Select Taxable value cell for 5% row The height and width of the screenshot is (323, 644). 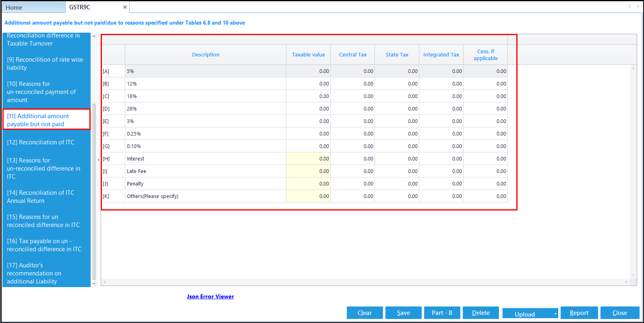pyautogui.click(x=309, y=71)
